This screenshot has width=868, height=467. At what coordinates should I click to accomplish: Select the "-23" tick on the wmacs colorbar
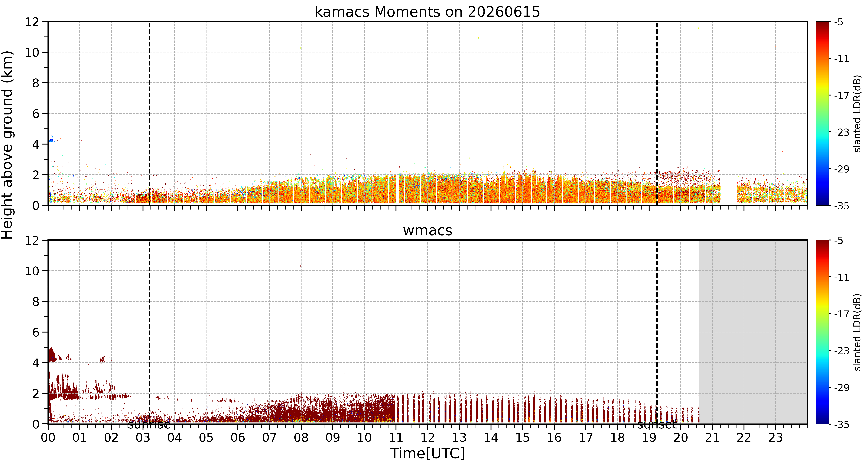[x=841, y=351]
